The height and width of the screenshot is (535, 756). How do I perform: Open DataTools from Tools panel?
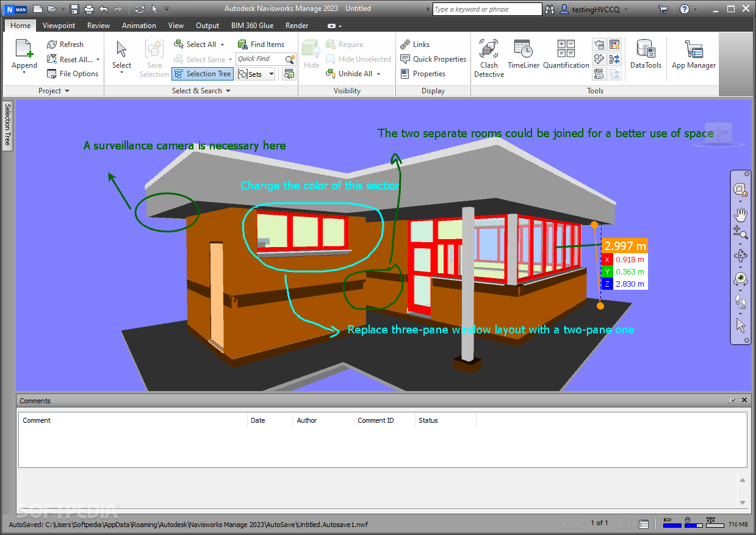click(x=646, y=54)
